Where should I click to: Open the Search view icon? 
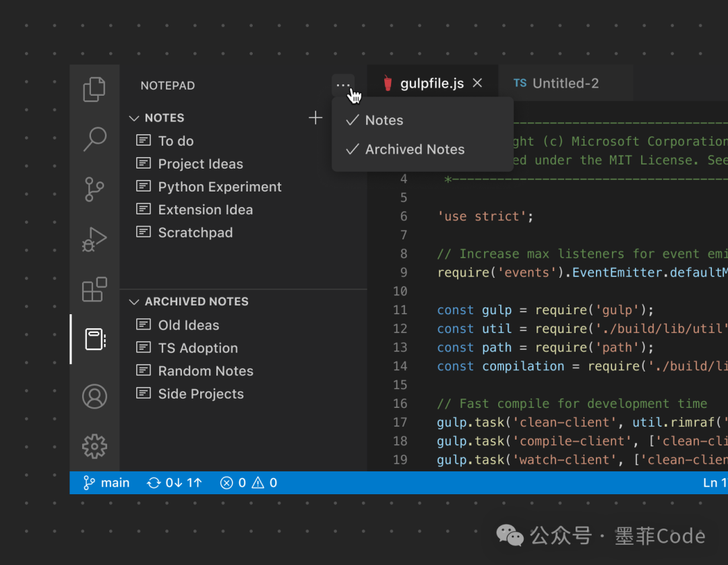click(x=94, y=139)
